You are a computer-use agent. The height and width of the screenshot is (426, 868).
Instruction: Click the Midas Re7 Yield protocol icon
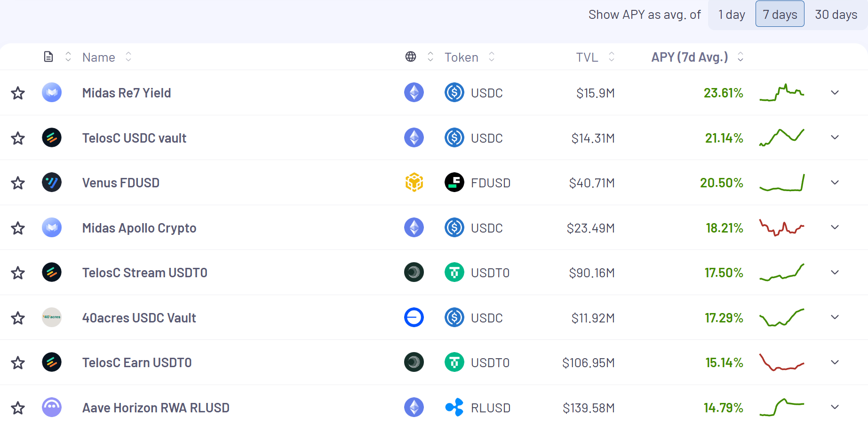point(52,93)
